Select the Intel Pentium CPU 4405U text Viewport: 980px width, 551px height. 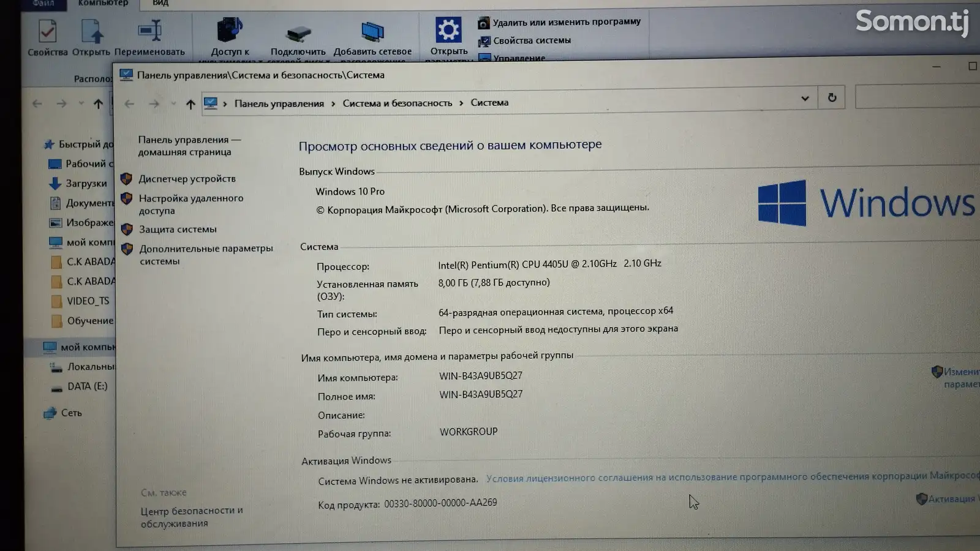[x=549, y=264]
